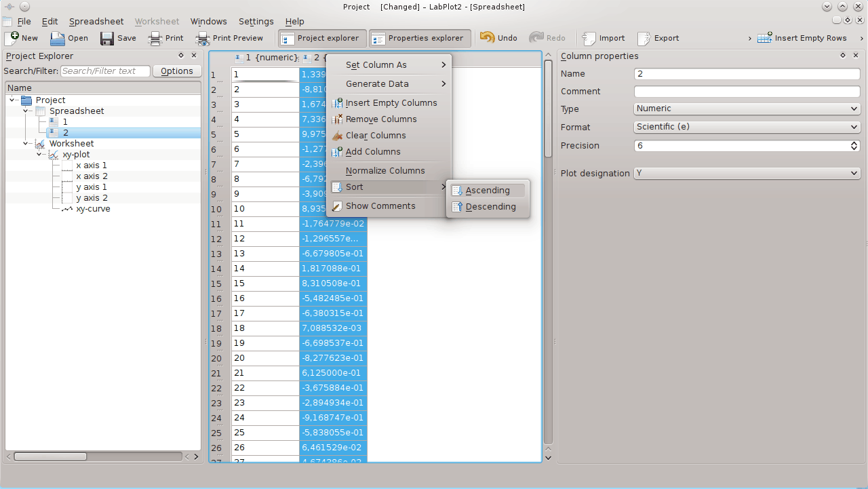Click the Import toolbar icon
This screenshot has height=489, width=868.
click(x=589, y=38)
